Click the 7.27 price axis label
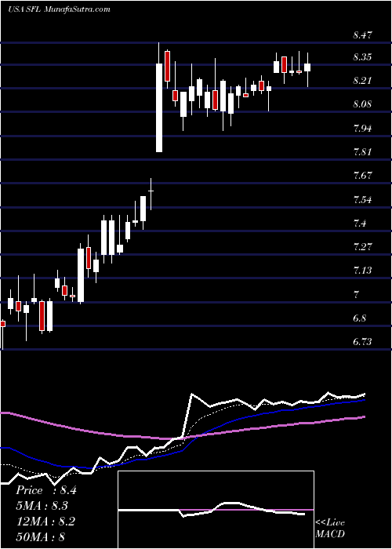The width and height of the screenshot is (392, 549). pos(363,247)
